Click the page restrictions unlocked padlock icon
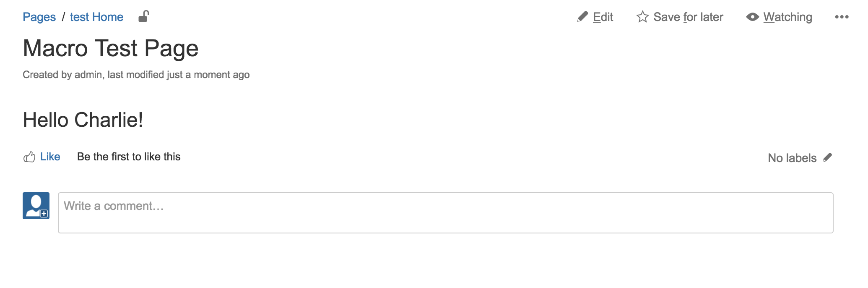 (143, 16)
